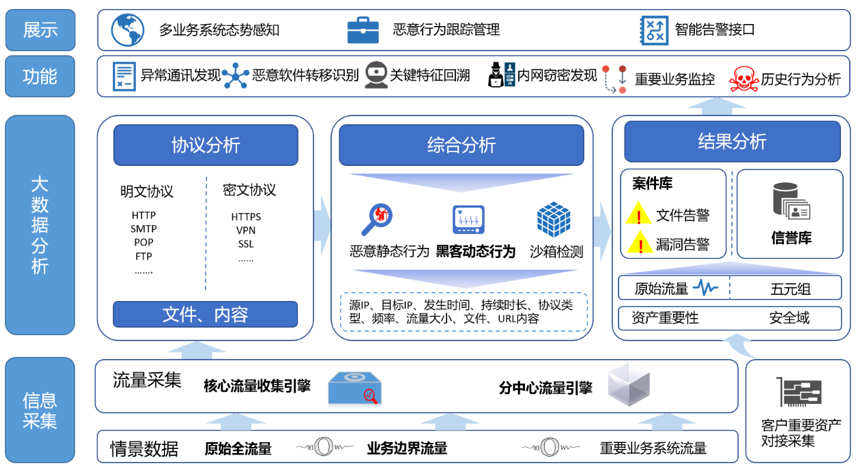Click the 五元组 cell

tap(791, 288)
